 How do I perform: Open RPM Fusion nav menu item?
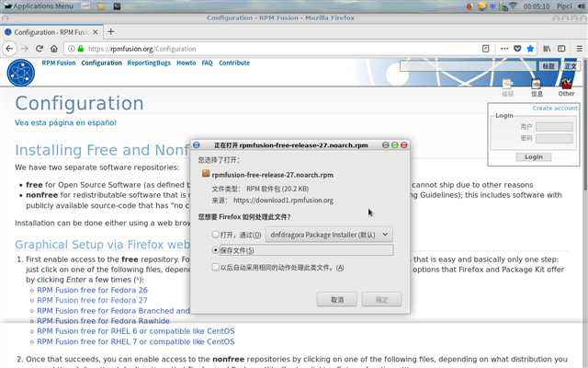[x=59, y=63]
